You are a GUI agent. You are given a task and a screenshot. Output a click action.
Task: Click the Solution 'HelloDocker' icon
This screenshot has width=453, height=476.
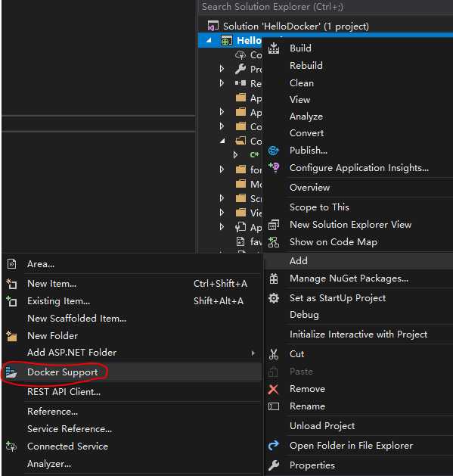click(213, 26)
